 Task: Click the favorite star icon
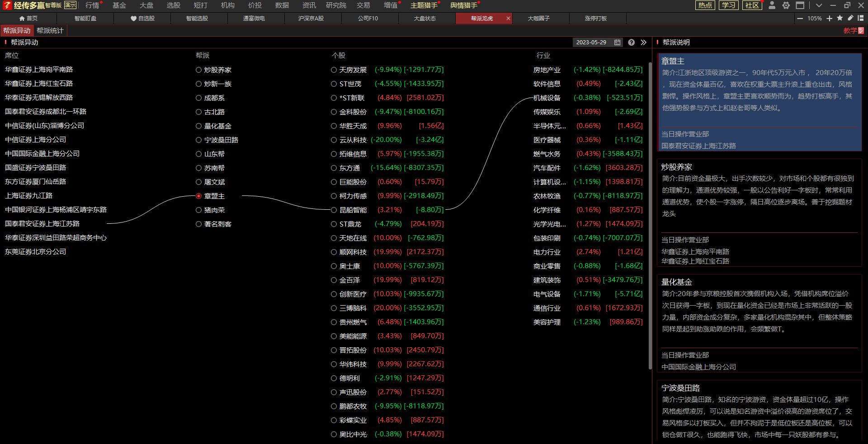pos(840,18)
